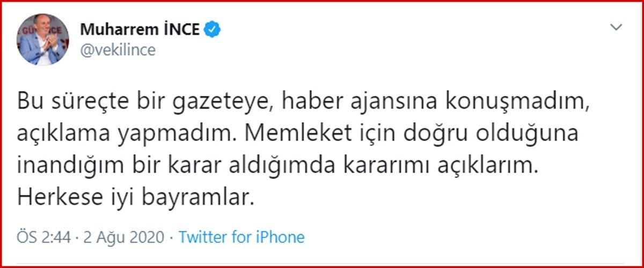Click the sentence "Herkese iyi bayramlar."
Screen dimensions: 644x268
pos(135,198)
